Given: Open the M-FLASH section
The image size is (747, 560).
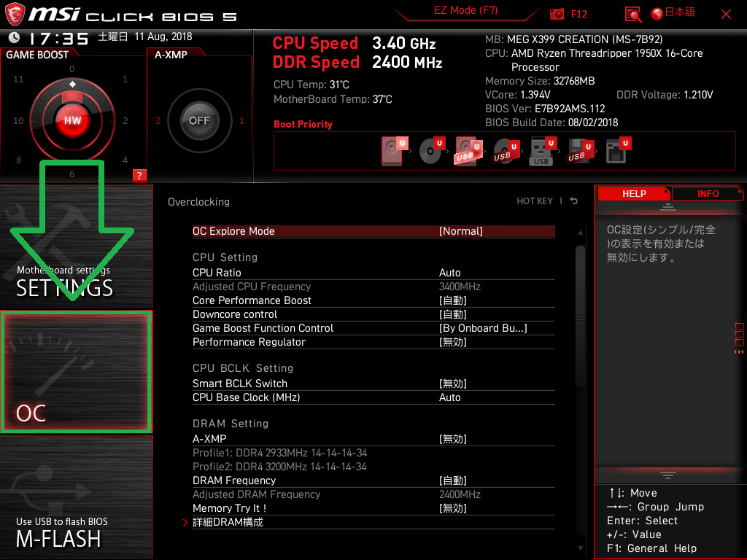Looking at the screenshot, I should pos(76,497).
